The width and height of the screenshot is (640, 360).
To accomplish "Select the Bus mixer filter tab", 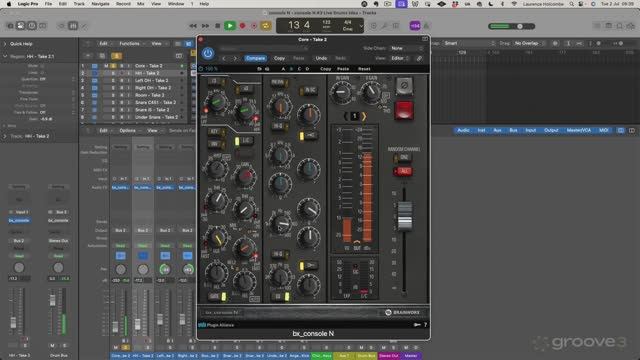I will pos(513,130).
